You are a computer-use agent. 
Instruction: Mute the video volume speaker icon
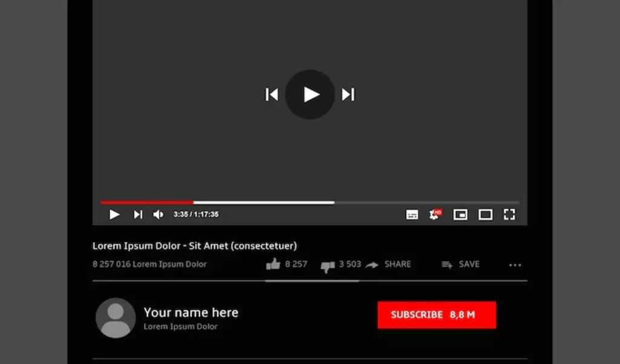tap(158, 215)
